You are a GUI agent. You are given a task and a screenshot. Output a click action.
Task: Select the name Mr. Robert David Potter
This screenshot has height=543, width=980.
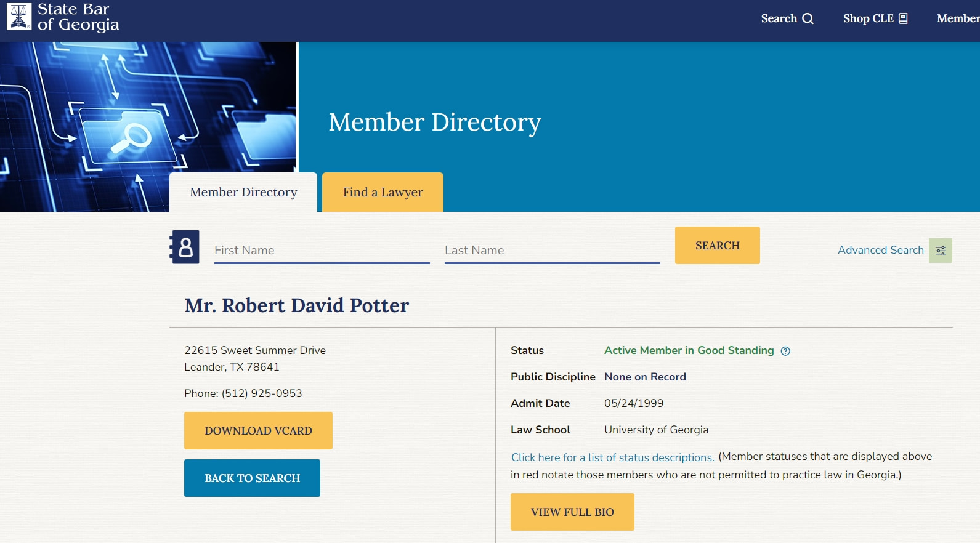[297, 305]
